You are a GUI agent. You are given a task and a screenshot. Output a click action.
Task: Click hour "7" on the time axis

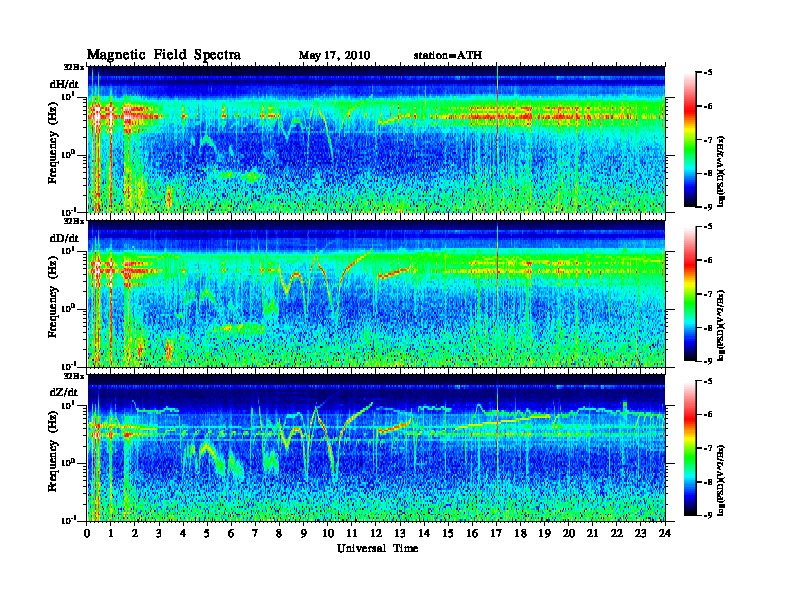point(256,534)
